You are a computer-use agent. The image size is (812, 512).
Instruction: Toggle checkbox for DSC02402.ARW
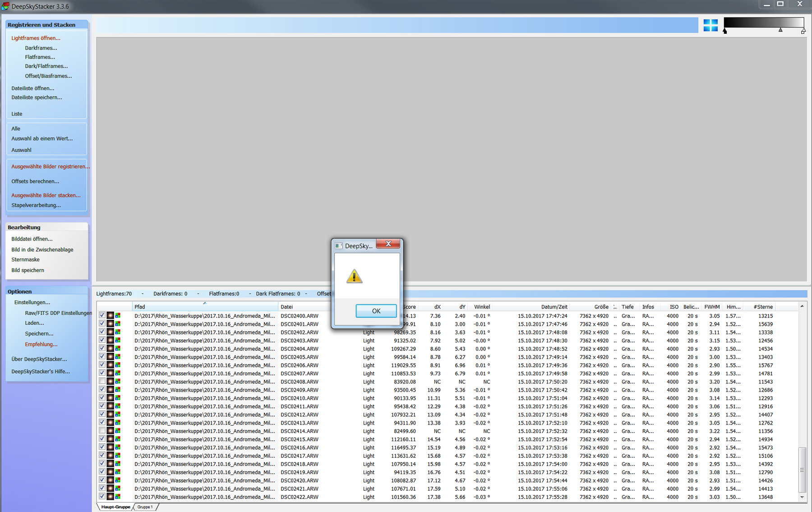pos(102,332)
